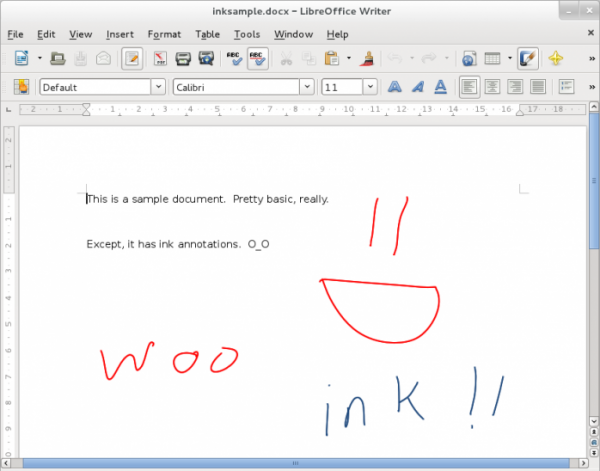Click the left indent marker on ruler
The image size is (600, 471).
coord(86,109)
